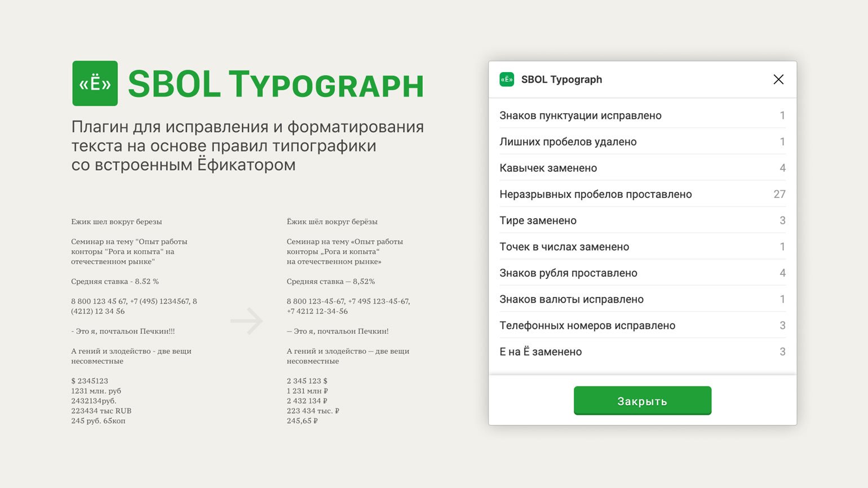Click the original line 'Средняя ставка - 8.52 %'
Image resolution: width=868 pixels, height=488 pixels.
click(115, 281)
